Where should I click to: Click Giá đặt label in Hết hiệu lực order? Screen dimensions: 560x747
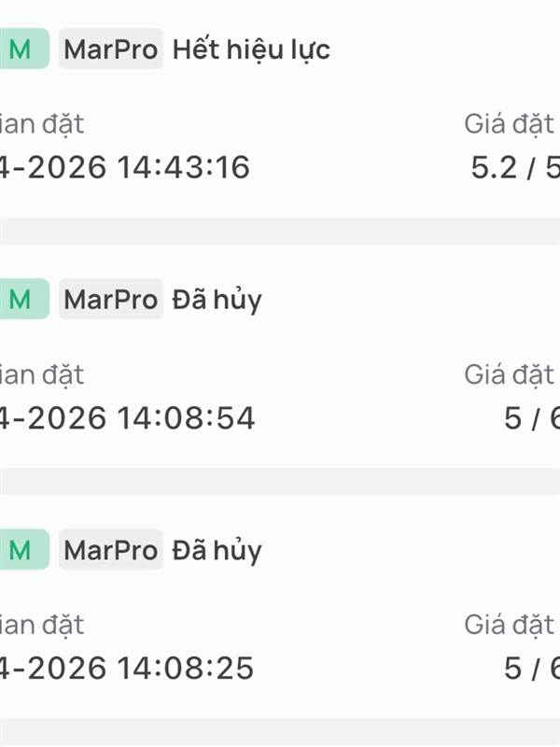point(510,123)
